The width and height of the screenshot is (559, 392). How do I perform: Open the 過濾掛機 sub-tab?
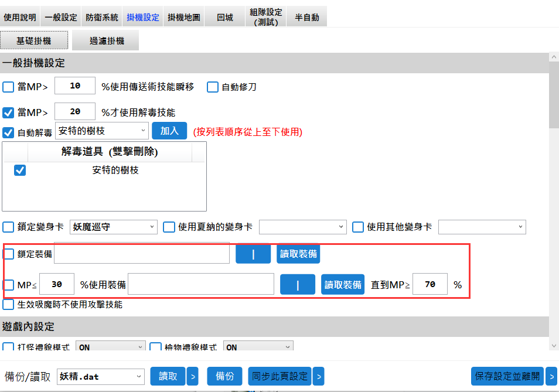pos(105,40)
